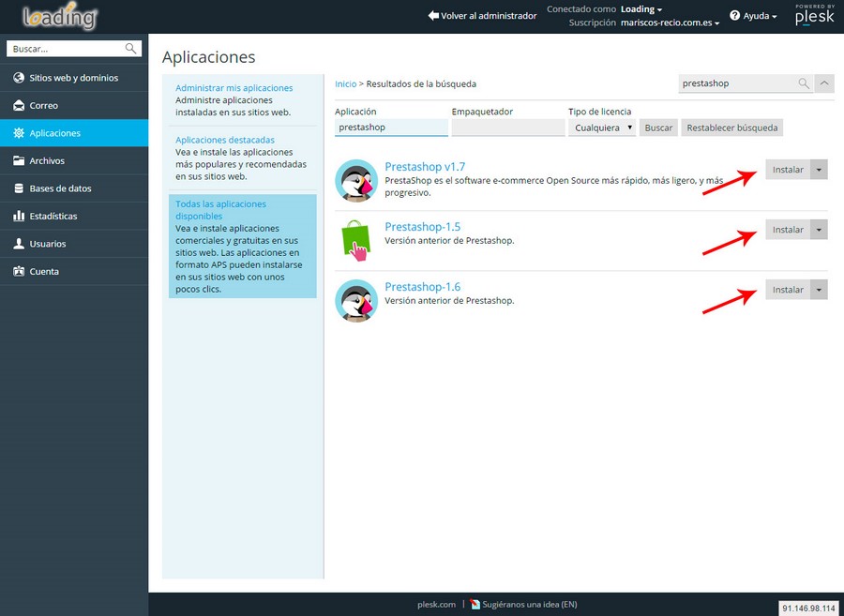Click Restablecer búsqueda button
This screenshot has height=616, width=844.
pyautogui.click(x=732, y=128)
